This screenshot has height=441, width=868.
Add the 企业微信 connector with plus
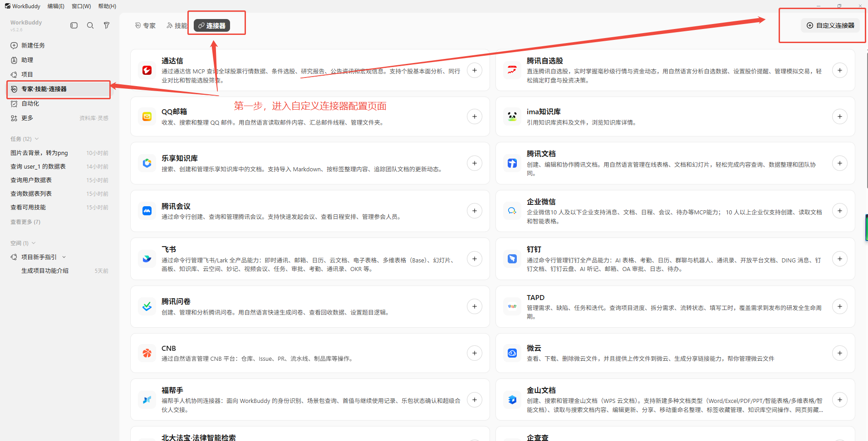[840, 211]
